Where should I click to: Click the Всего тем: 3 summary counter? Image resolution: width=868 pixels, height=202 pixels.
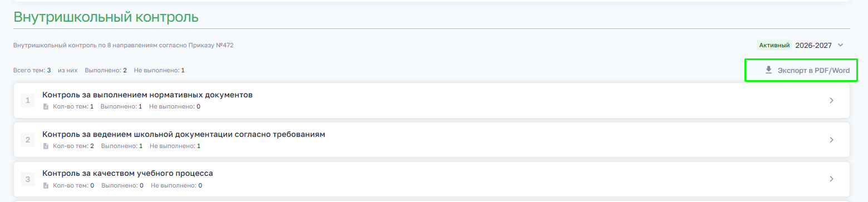click(32, 70)
